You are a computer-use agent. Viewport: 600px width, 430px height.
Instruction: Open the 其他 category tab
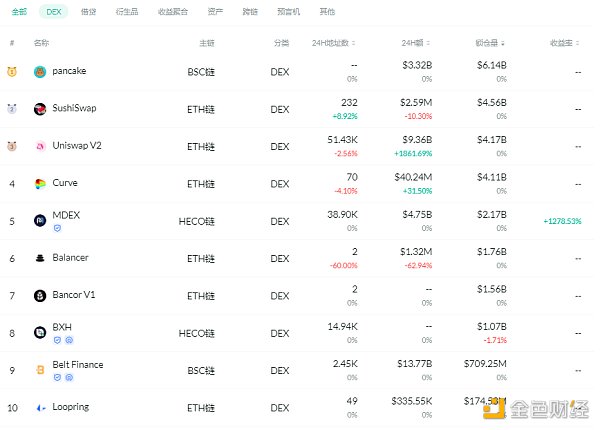pos(327,12)
